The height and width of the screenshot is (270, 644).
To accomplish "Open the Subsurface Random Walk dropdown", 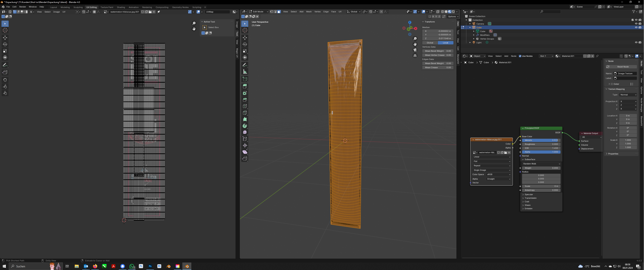I will 541,164.
